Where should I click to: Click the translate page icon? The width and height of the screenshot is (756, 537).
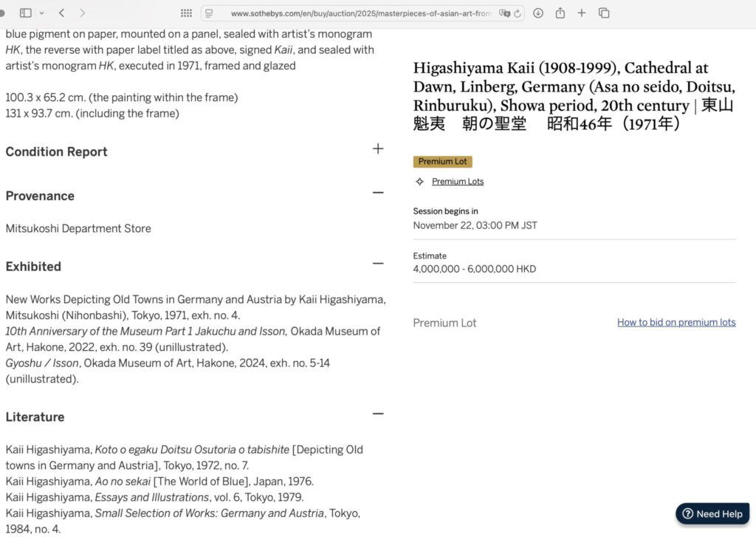(504, 13)
